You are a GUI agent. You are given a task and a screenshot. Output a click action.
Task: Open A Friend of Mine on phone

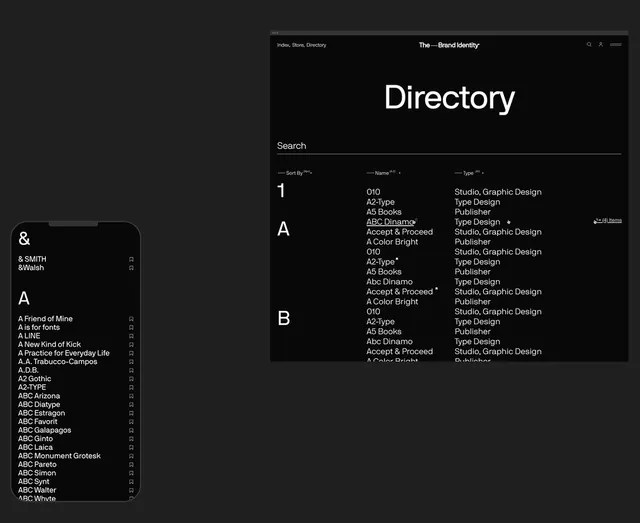[x=45, y=319]
